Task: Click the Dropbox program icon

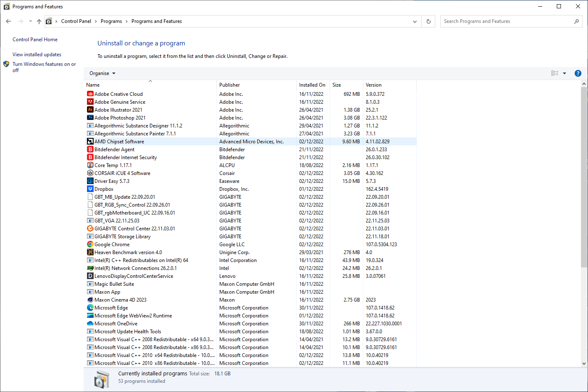Action: [90, 189]
